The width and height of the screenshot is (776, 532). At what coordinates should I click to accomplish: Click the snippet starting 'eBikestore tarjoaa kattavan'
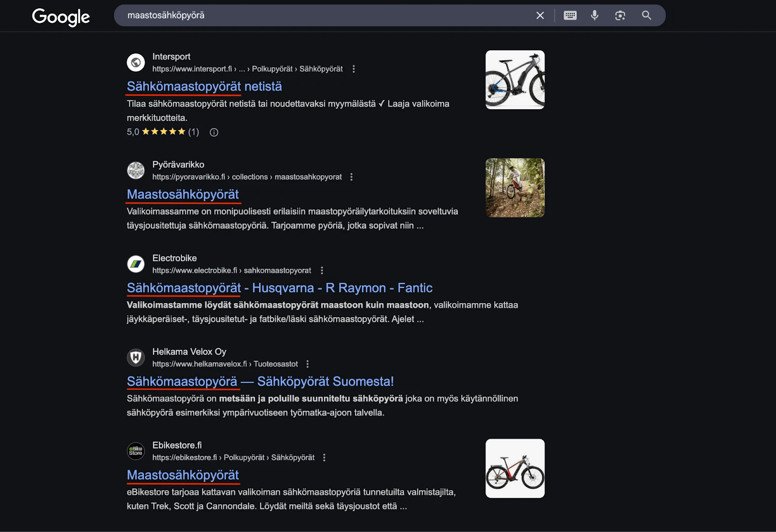[291, 500]
